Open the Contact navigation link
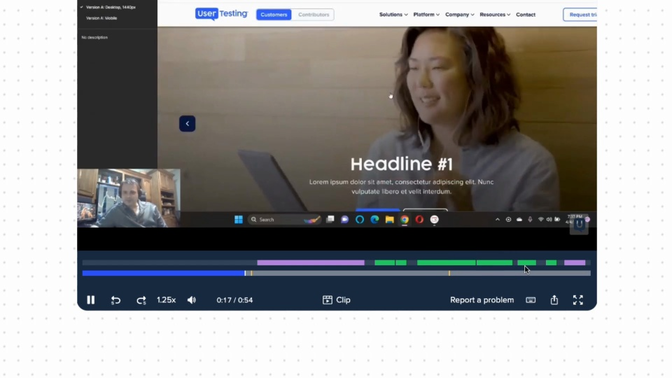The width and height of the screenshot is (672, 378). click(x=525, y=15)
